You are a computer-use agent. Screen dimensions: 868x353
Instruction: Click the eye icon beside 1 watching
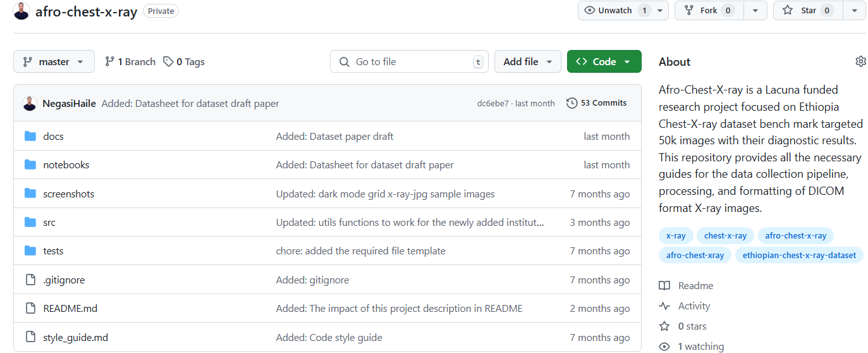coord(664,347)
